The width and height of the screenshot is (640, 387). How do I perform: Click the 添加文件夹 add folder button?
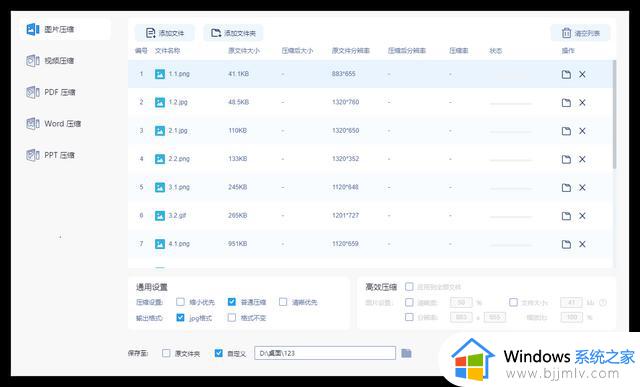point(233,33)
